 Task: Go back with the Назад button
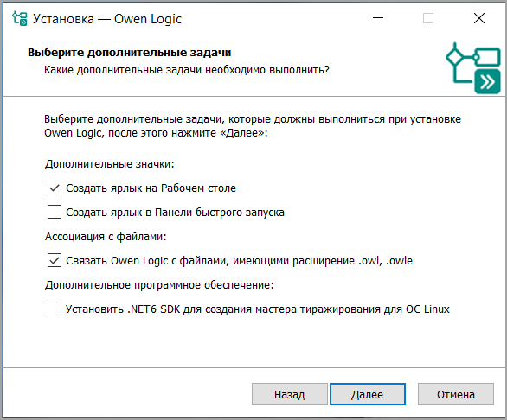tap(290, 394)
